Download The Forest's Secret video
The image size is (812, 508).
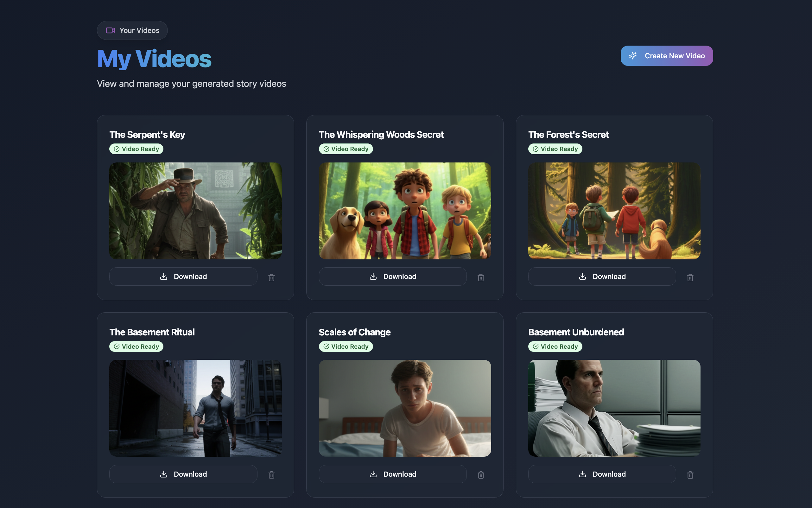click(x=602, y=276)
